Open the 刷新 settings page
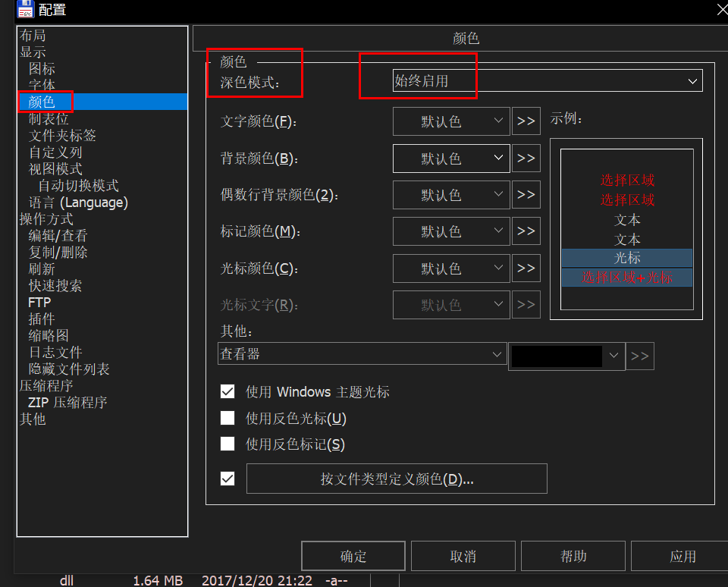The width and height of the screenshot is (728, 587). (42, 269)
